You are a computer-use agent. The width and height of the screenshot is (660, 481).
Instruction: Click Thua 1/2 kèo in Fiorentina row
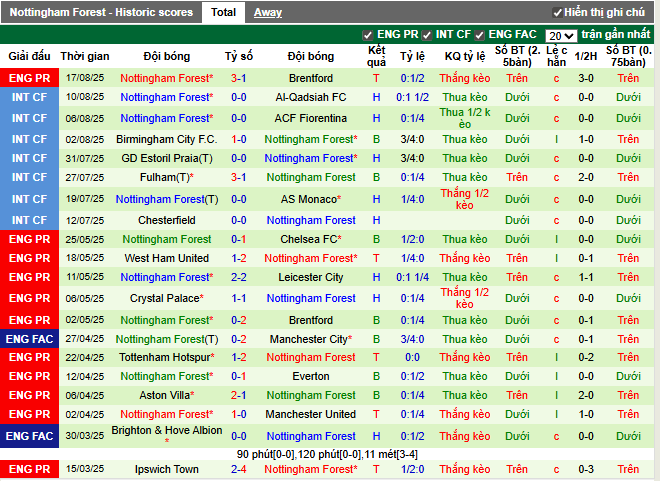(x=465, y=118)
